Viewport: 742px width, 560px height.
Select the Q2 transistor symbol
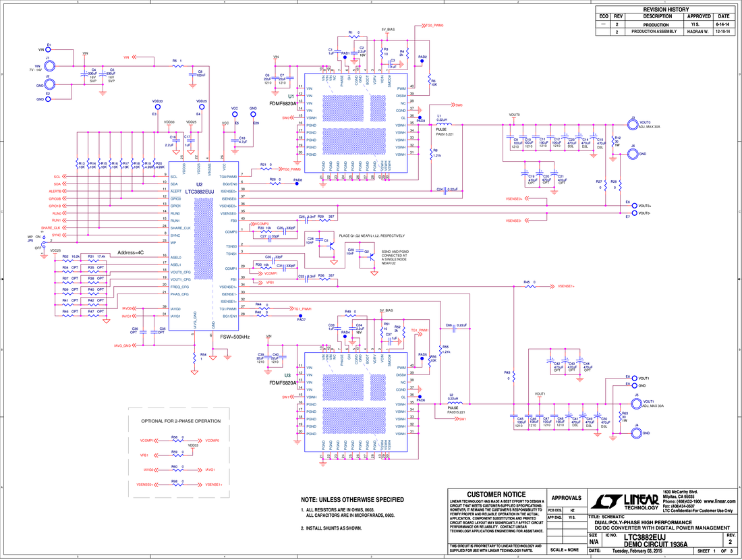point(373,256)
